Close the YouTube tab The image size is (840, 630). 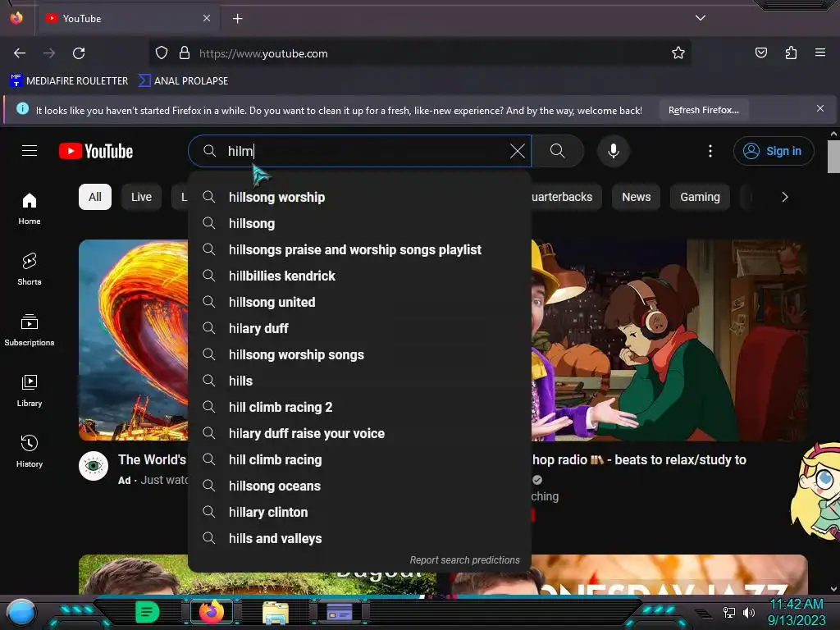pos(207,18)
